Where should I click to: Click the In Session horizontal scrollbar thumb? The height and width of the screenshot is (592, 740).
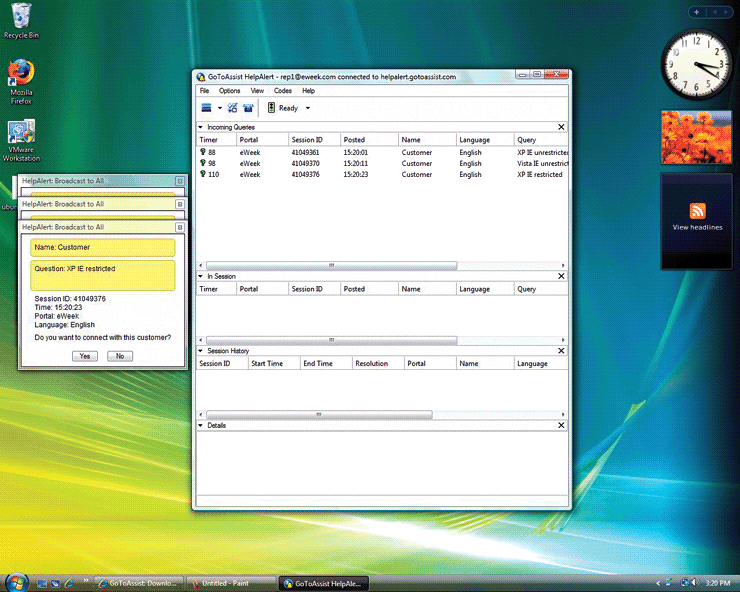[x=331, y=340]
